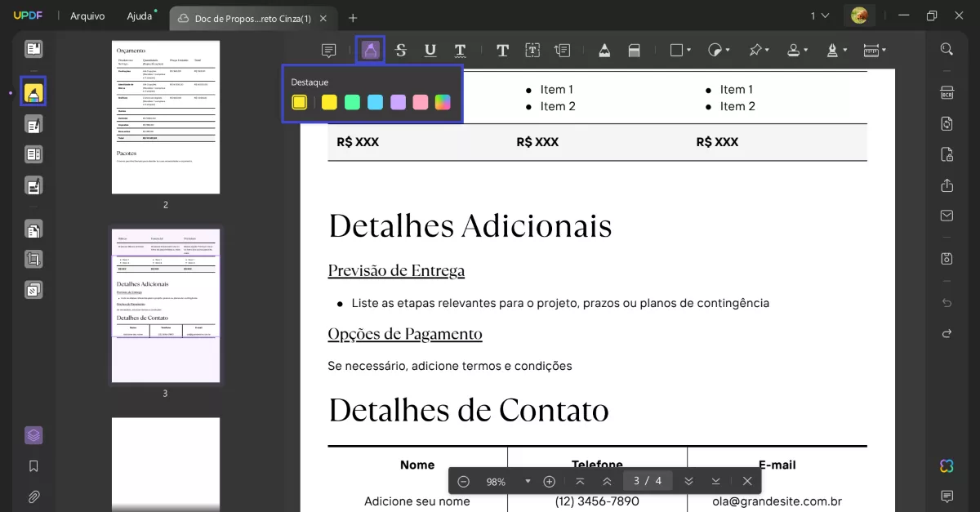
Task: Select the Strikethrough annotation tool
Action: [x=400, y=50]
